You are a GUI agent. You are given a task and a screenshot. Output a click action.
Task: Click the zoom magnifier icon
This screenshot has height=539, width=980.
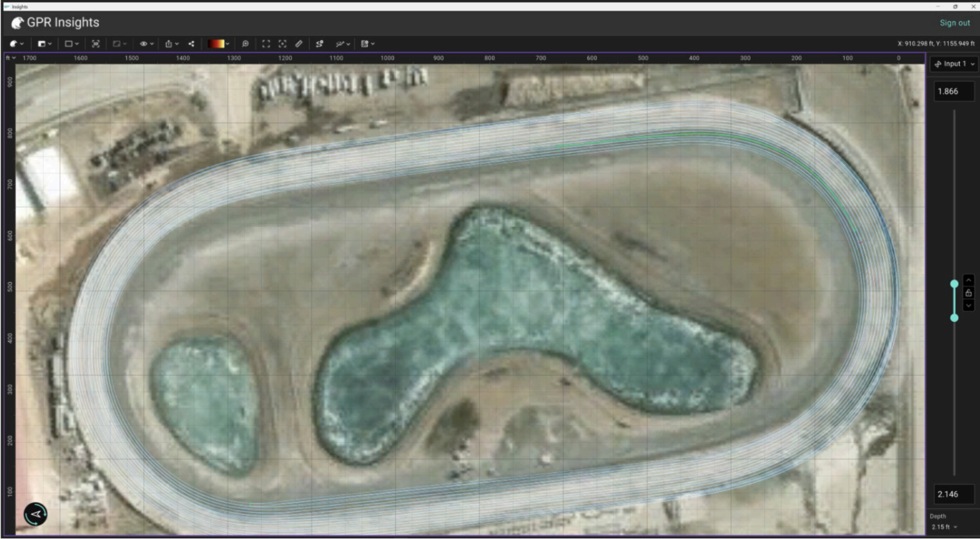pos(245,44)
